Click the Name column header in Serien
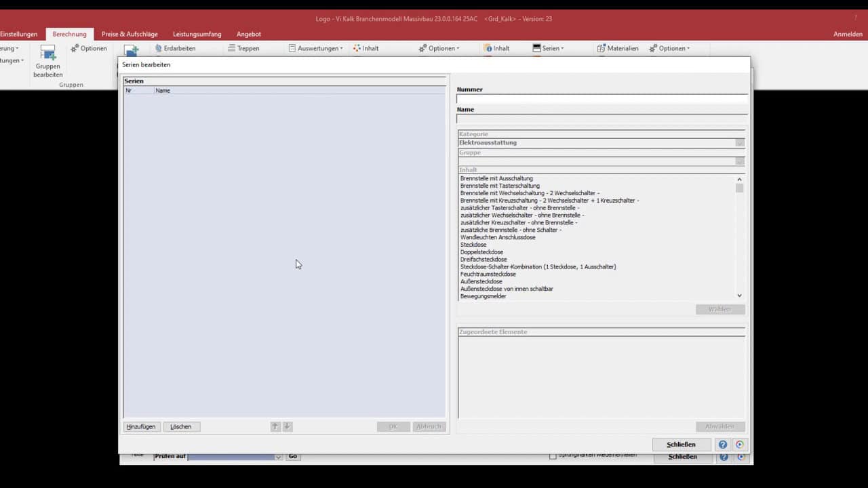Screen dimensions: 868x488 [x=299, y=90]
